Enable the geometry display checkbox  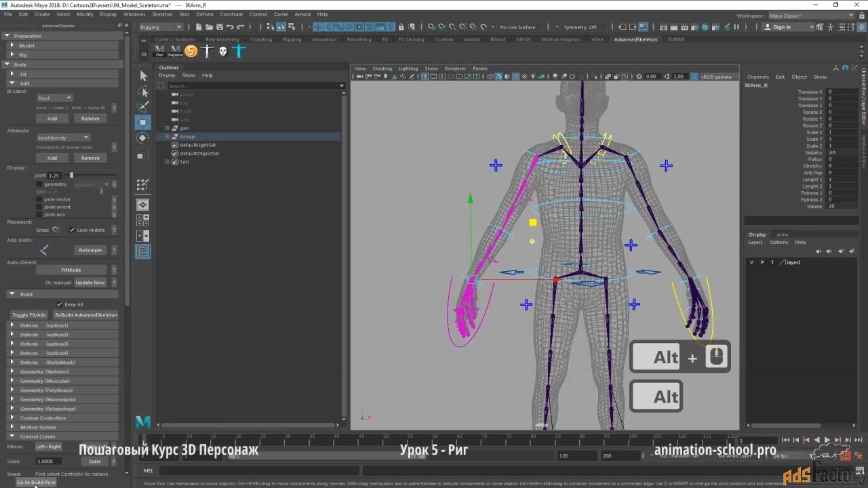tap(39, 184)
